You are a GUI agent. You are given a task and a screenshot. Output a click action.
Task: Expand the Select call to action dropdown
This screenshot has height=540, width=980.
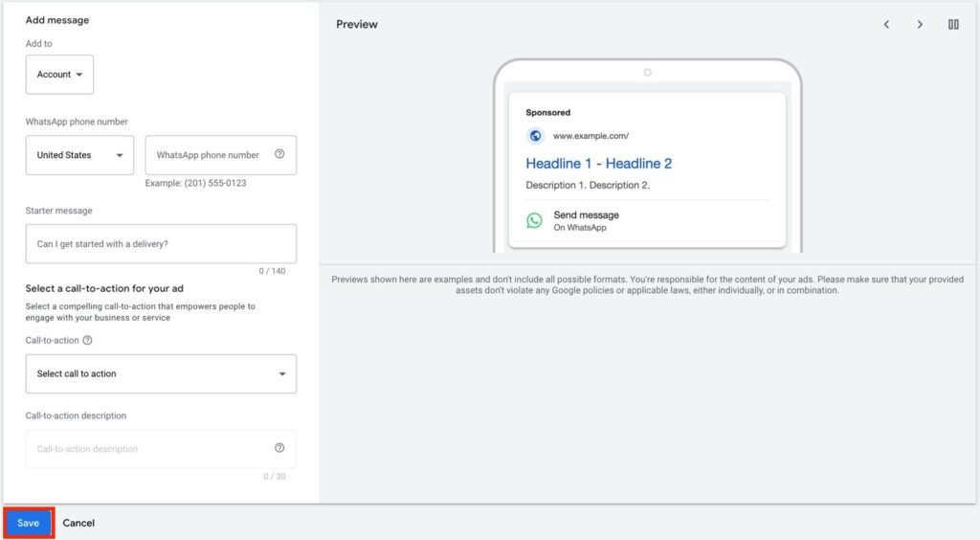(x=161, y=374)
